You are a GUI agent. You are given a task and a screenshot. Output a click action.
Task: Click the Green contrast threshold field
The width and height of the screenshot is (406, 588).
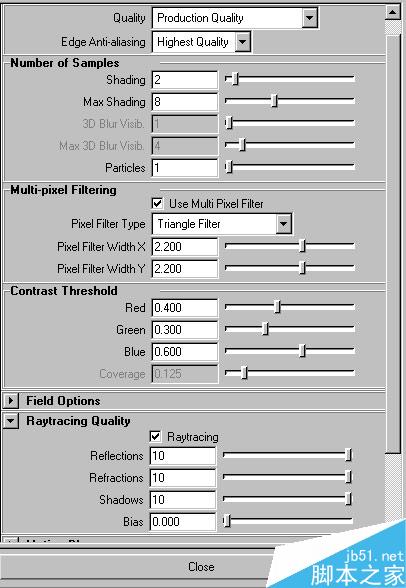pos(184,330)
